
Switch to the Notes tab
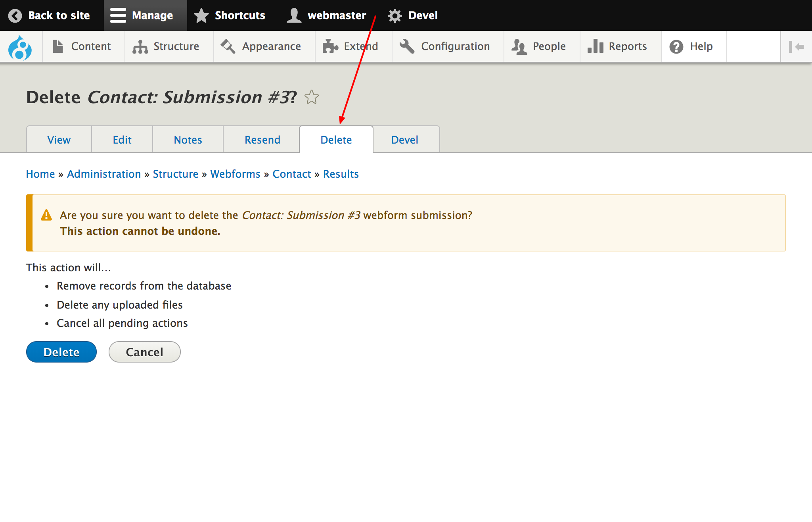coord(188,140)
